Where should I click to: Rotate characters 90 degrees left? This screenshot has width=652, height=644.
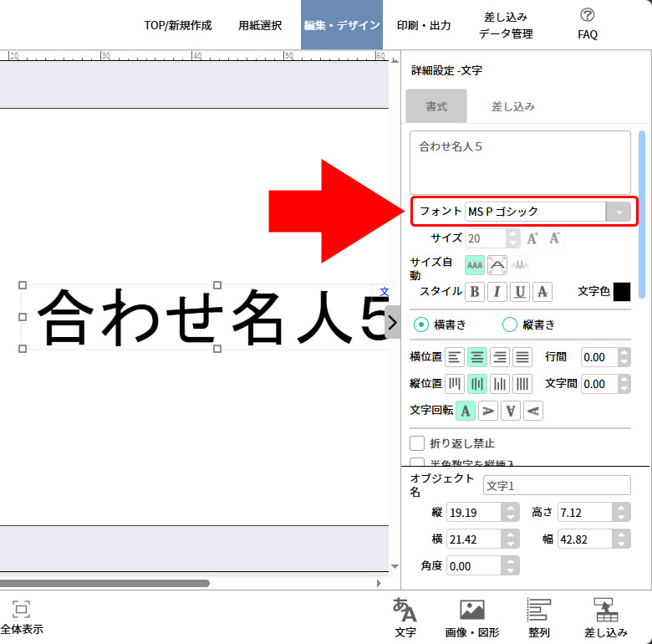point(533,411)
